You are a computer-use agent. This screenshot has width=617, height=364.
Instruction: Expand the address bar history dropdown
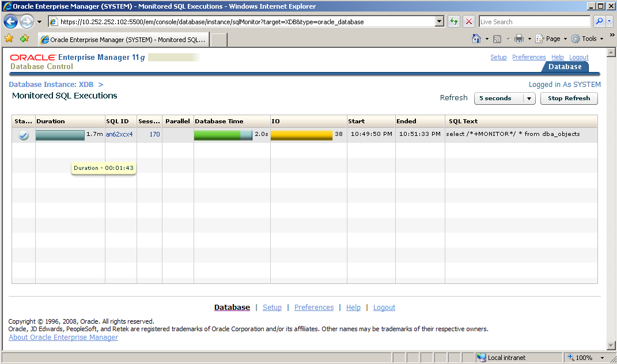[x=440, y=22]
